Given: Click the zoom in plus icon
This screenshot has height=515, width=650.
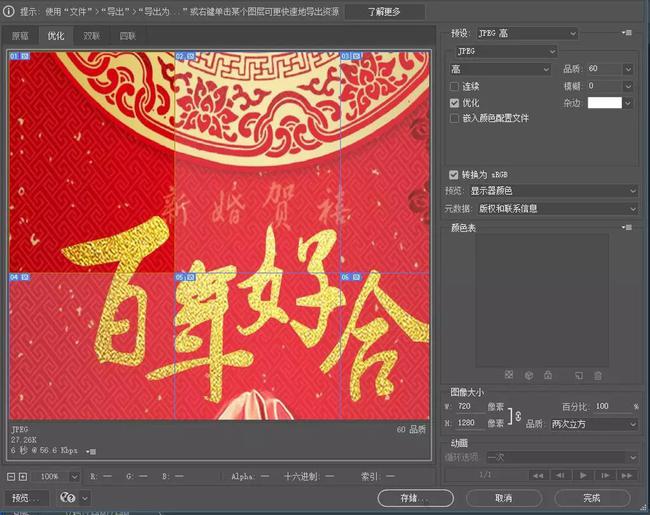Looking at the screenshot, I should [23, 476].
